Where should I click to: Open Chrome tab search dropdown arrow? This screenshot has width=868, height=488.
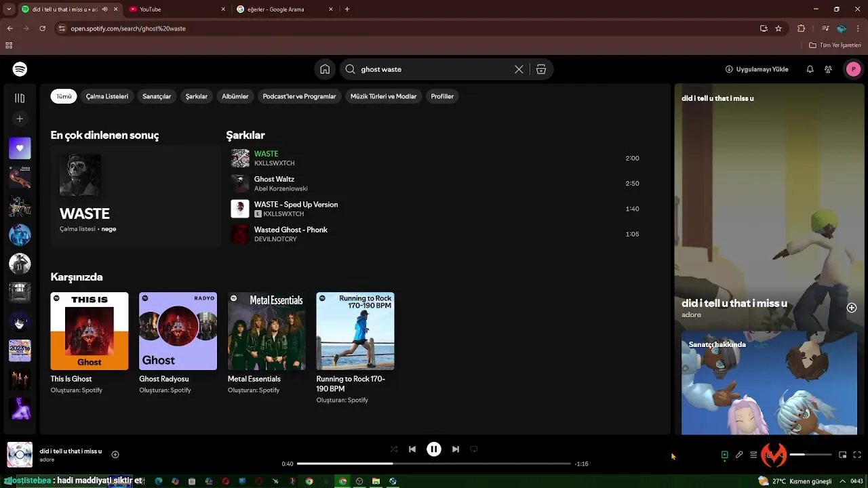click(9, 9)
